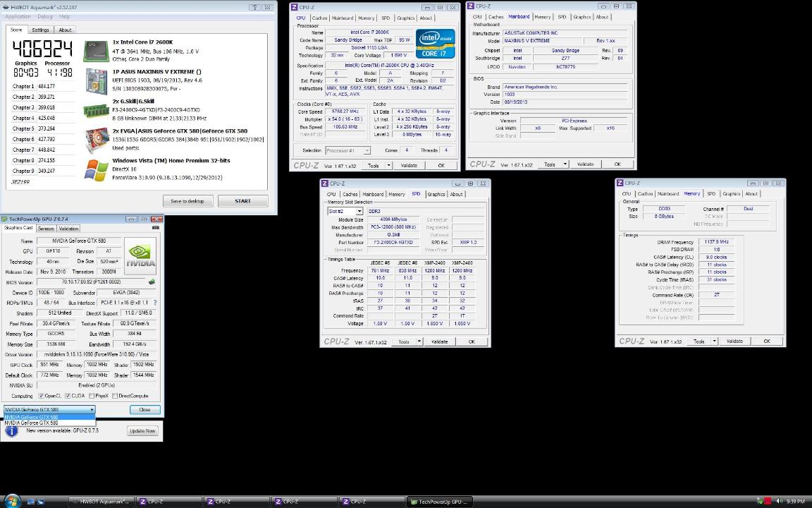Click the GPU-Z screenshot camera icon
Screen dimensions: 812x508
point(155,228)
